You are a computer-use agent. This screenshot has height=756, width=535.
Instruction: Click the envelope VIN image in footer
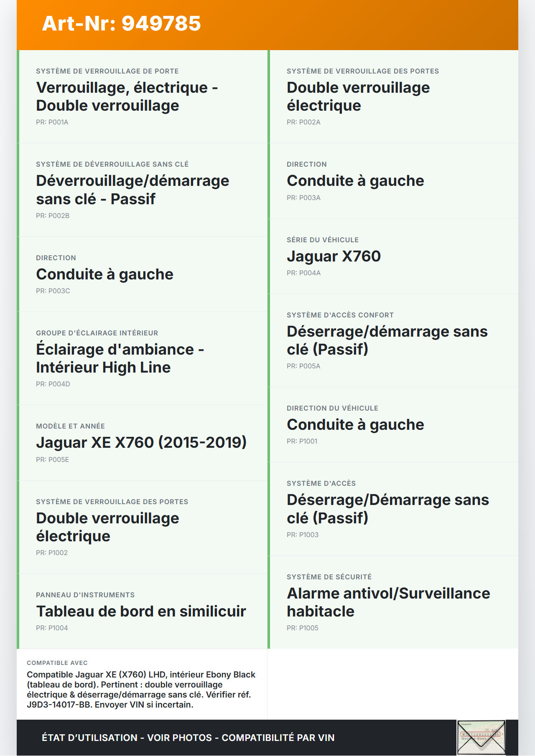point(481,737)
